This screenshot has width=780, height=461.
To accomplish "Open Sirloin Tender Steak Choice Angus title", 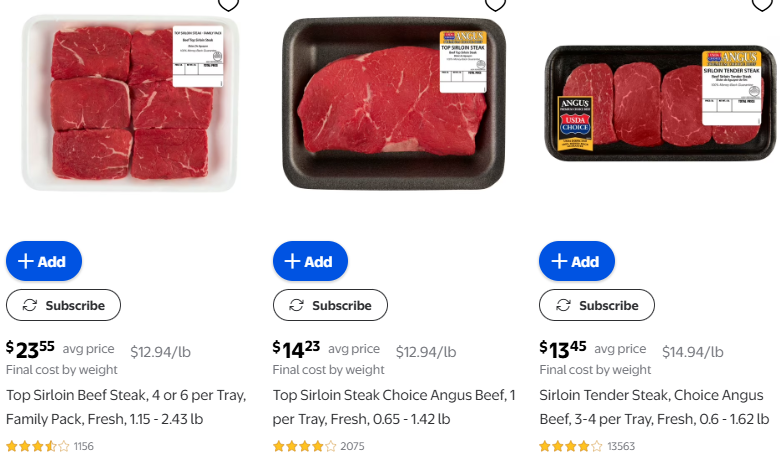I will 657,407.
